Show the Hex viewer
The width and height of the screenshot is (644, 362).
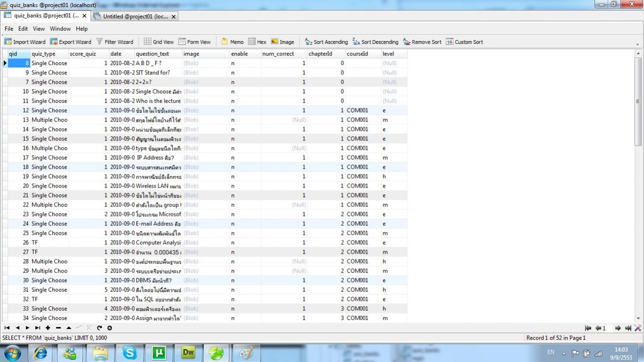click(257, 42)
